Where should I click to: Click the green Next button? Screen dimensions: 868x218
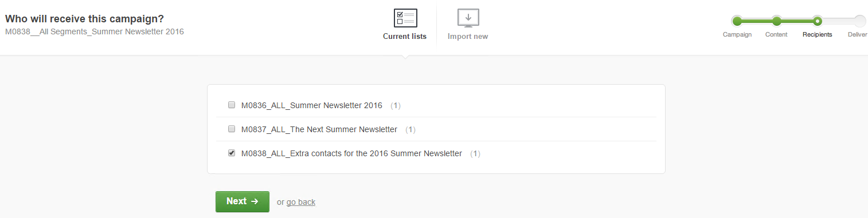click(243, 201)
